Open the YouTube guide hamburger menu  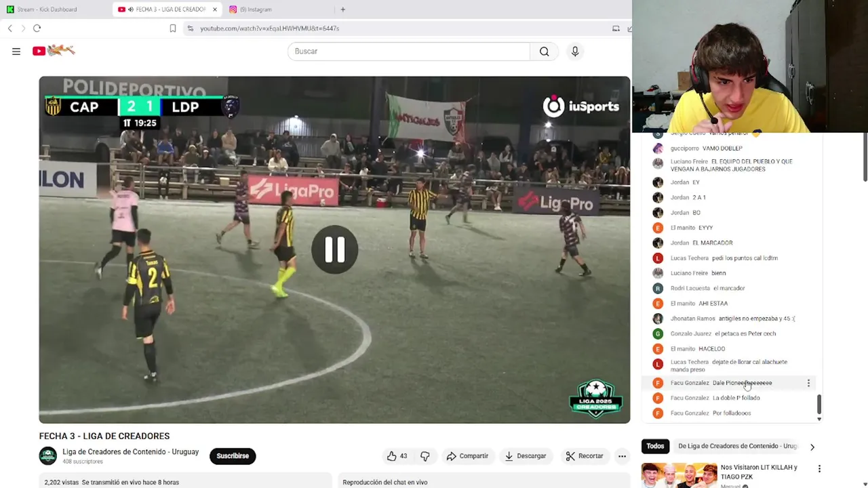point(16,52)
